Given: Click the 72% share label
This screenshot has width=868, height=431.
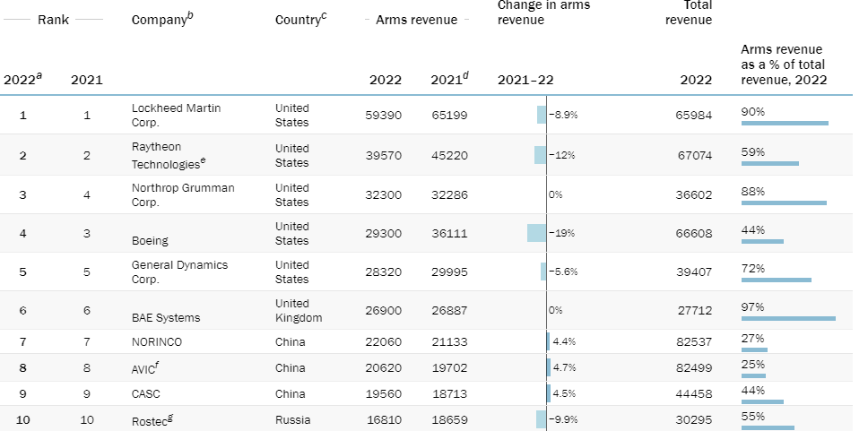Looking at the screenshot, I should (753, 268).
